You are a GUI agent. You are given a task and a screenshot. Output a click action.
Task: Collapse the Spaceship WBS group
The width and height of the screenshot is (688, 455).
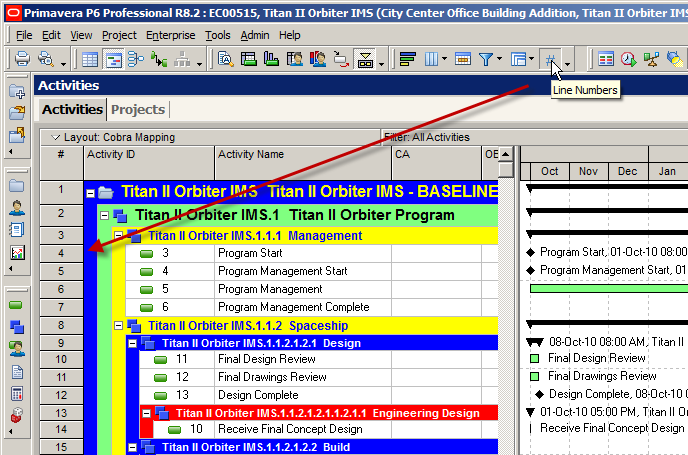pyautogui.click(x=118, y=326)
